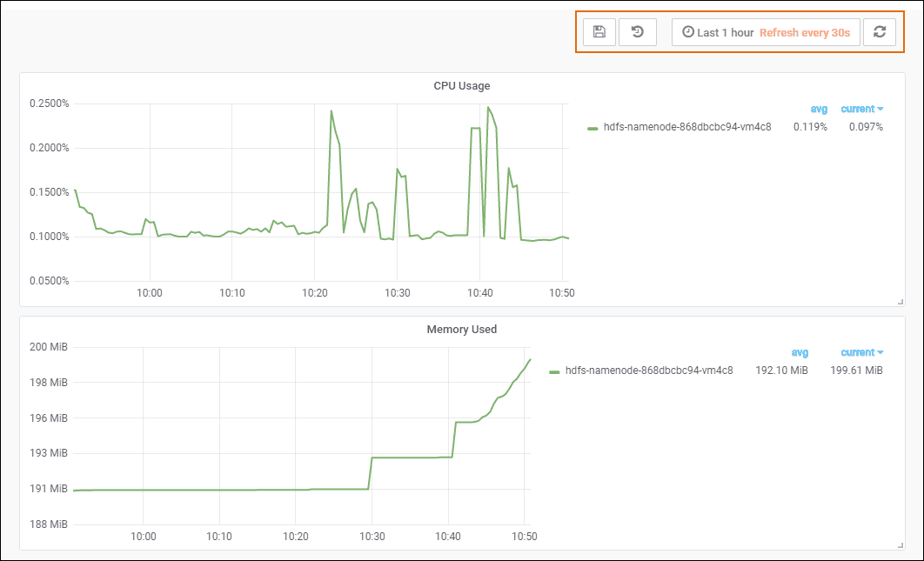924x561 pixels.
Task: Click green color swatch in Memory Used legend
Action: tap(554, 371)
